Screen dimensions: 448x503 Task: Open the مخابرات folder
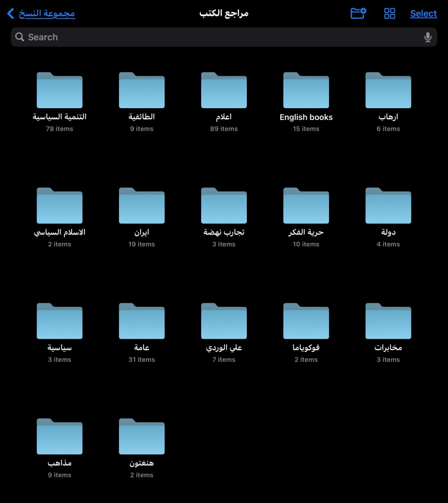tap(388, 322)
